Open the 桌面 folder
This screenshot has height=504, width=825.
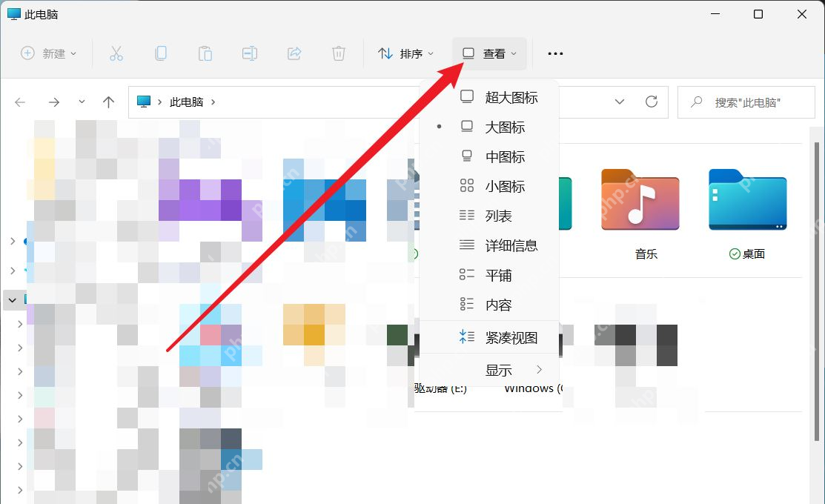point(747,213)
